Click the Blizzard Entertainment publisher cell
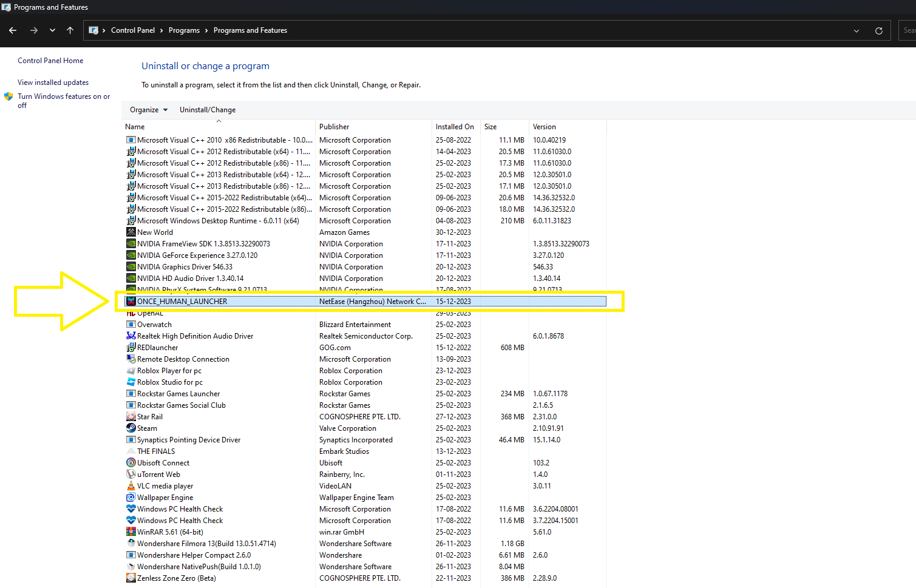916x588 pixels. click(x=355, y=325)
